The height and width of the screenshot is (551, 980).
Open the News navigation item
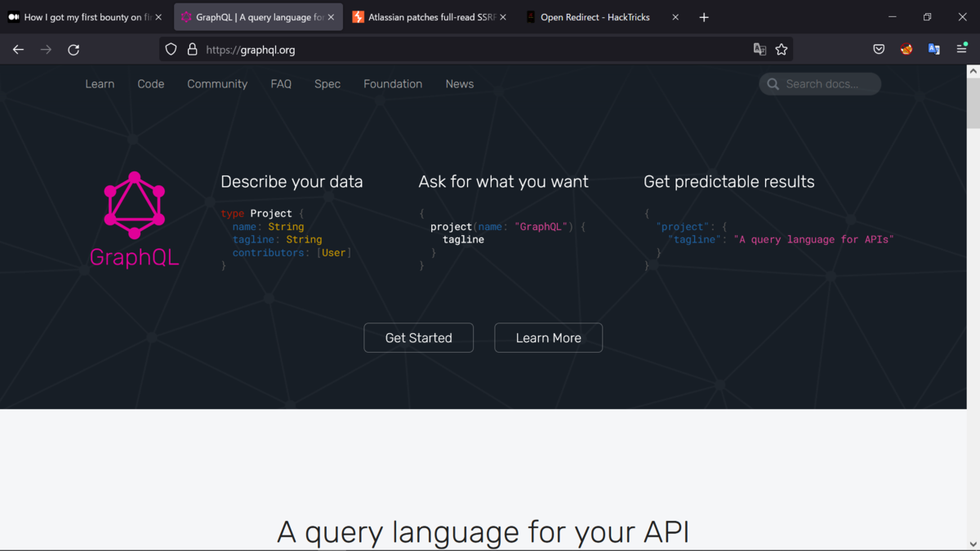click(460, 84)
